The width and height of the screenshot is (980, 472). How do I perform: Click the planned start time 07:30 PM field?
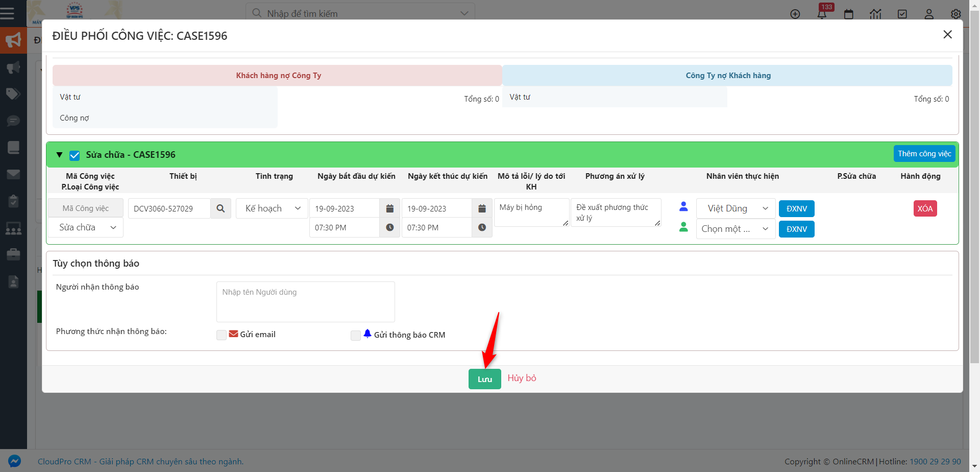pyautogui.click(x=345, y=227)
